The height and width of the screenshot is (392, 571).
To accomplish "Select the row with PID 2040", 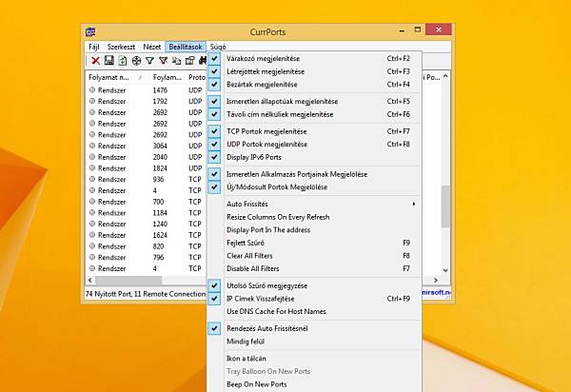I will (147, 157).
